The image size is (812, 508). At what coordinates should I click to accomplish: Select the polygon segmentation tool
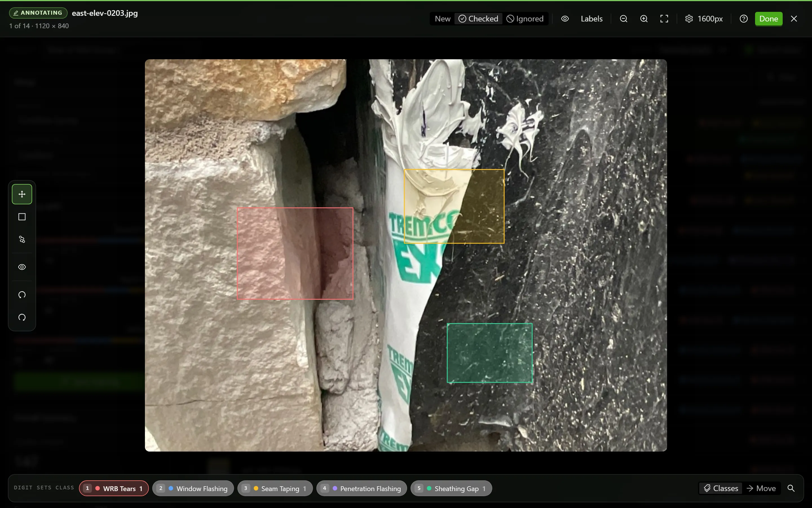pyautogui.click(x=22, y=239)
